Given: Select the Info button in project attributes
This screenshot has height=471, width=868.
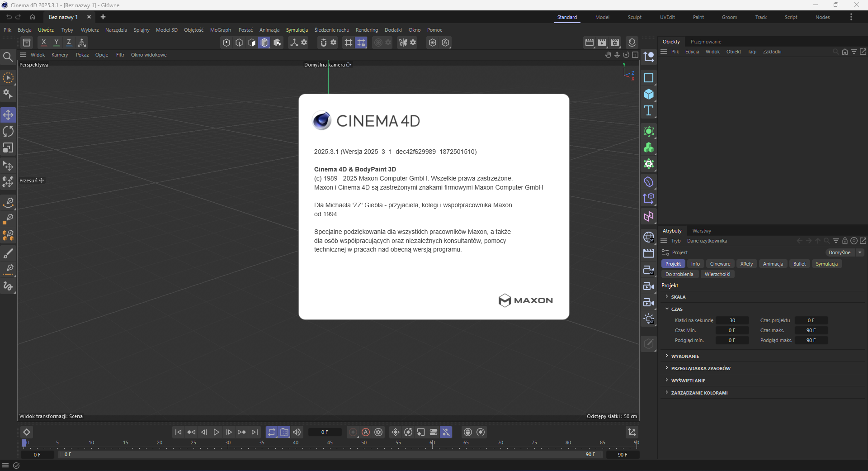Looking at the screenshot, I should coord(695,264).
